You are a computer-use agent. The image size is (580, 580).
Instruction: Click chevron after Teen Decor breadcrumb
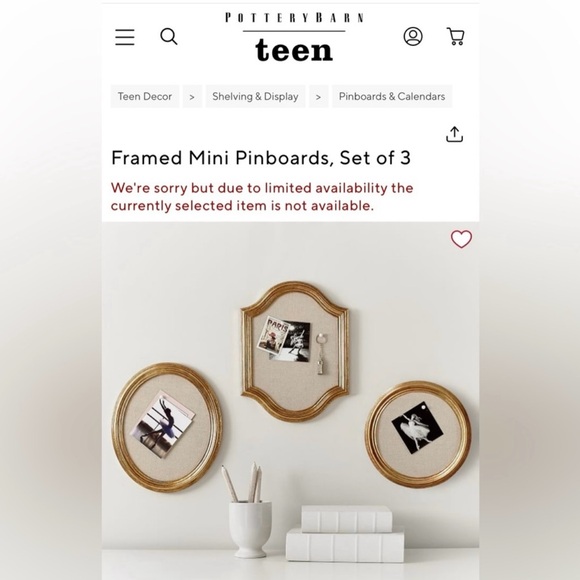pos(192,97)
